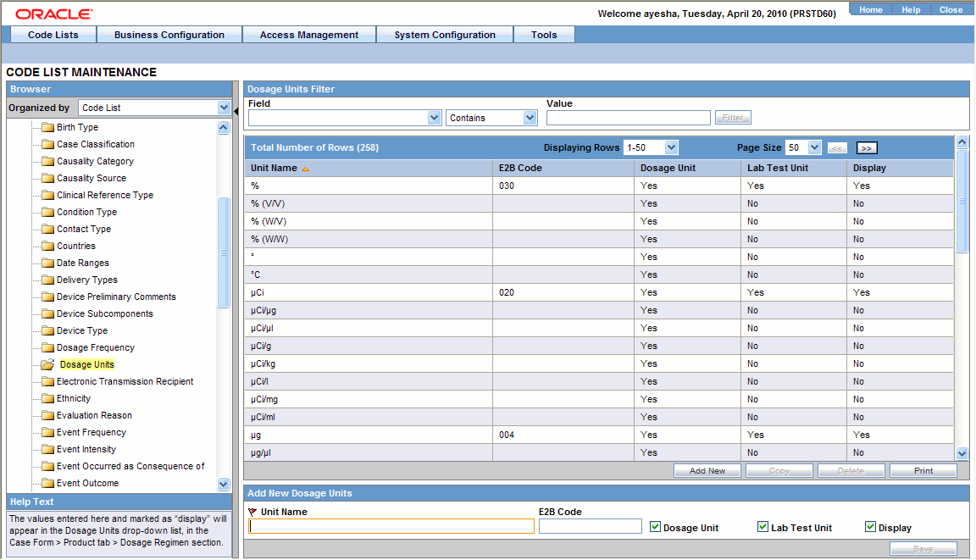Screen dimensions: 976x560
Task: Click the Delete button
Action: 851,471
